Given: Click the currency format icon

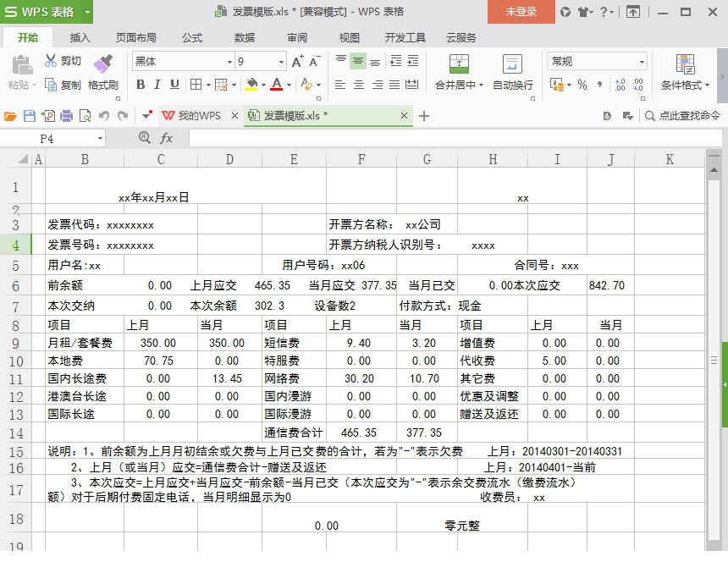Looking at the screenshot, I should [x=557, y=85].
